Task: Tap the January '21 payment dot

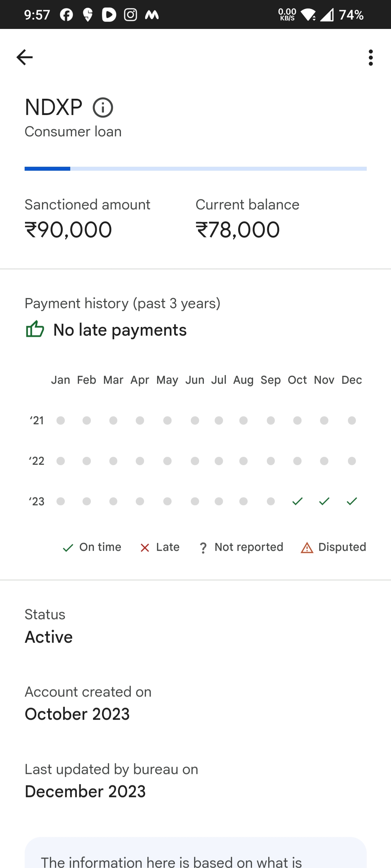Action: (x=60, y=420)
